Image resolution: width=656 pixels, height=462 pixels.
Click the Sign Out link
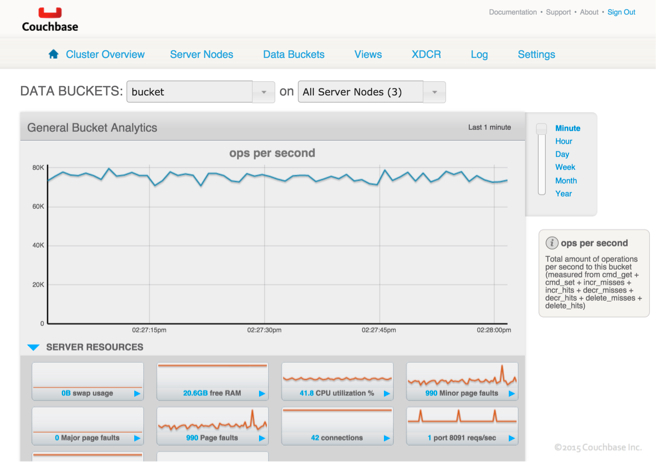point(621,12)
